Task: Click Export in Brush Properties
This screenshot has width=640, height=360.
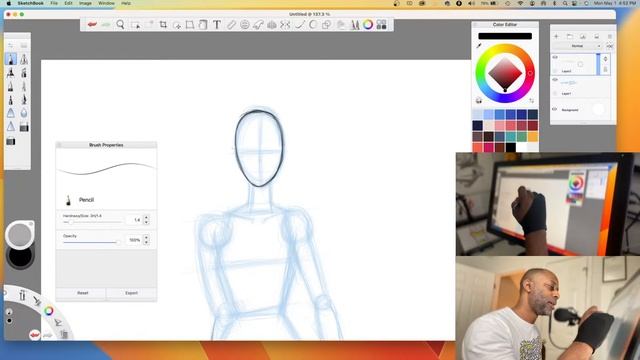Action: (x=131, y=293)
